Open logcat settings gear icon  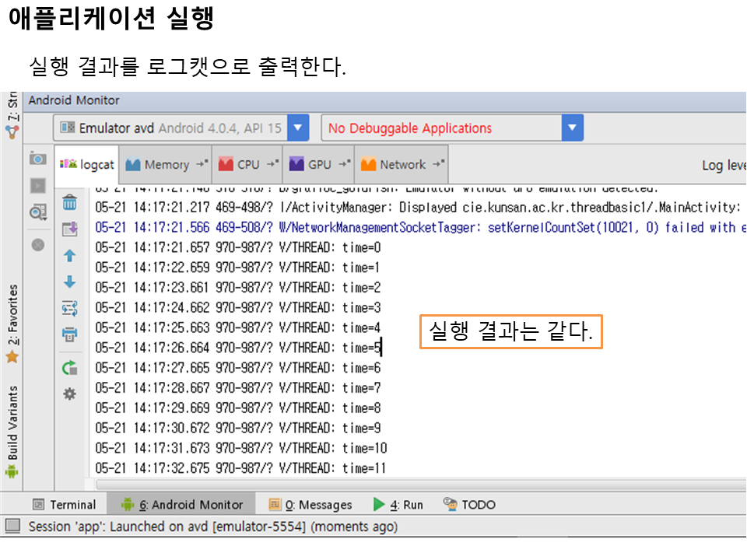[70, 394]
